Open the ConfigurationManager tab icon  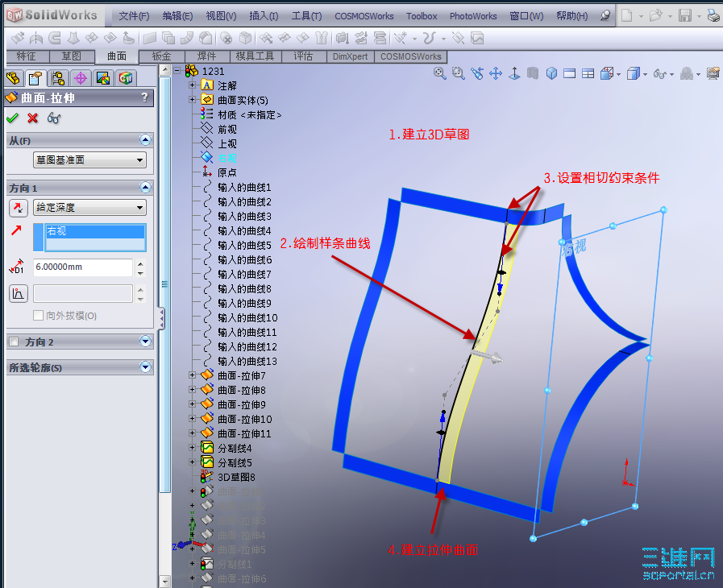point(58,78)
